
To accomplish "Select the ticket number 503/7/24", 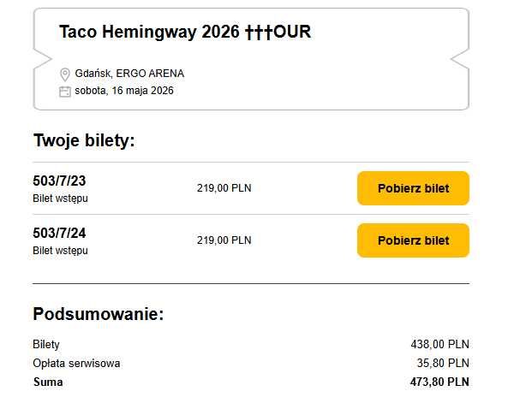I will click(59, 234).
